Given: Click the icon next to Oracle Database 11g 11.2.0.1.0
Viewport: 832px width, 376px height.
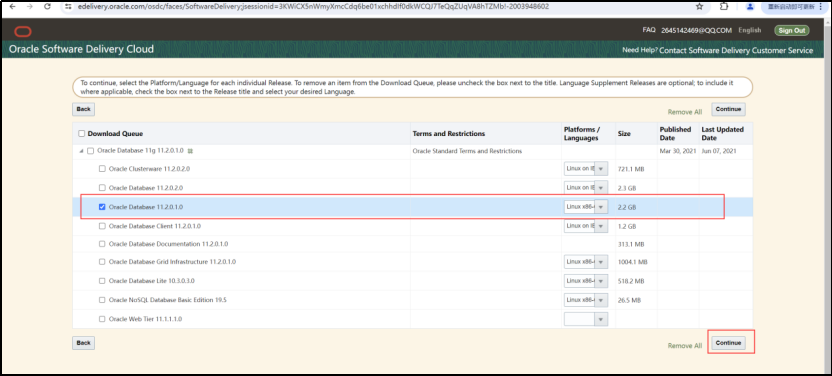Looking at the screenshot, I should (190, 151).
